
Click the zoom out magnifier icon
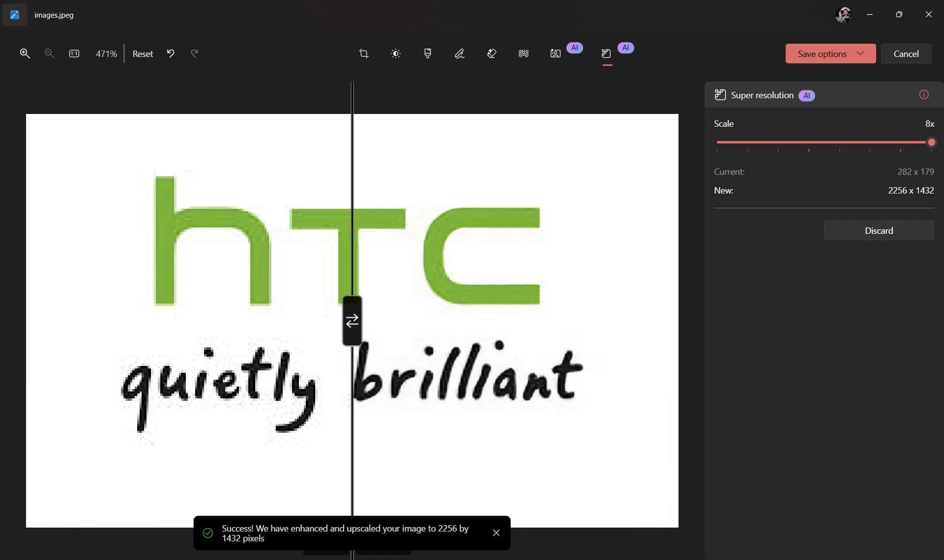point(49,54)
